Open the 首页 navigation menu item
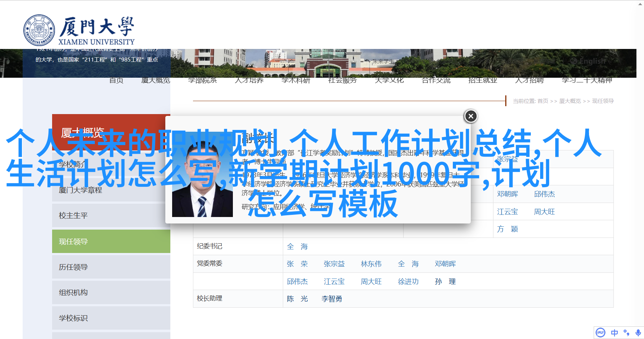This screenshot has width=644, height=339. tap(116, 80)
